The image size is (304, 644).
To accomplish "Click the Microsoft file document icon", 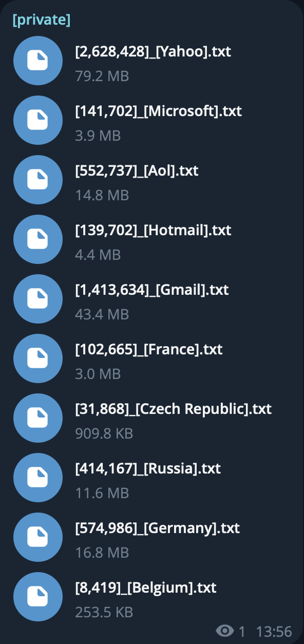I will click(x=38, y=120).
